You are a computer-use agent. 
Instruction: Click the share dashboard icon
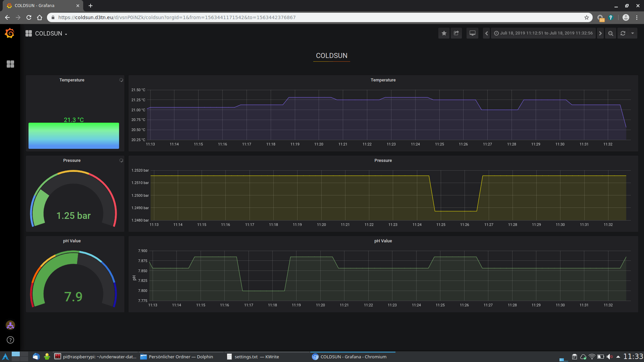[x=456, y=33]
